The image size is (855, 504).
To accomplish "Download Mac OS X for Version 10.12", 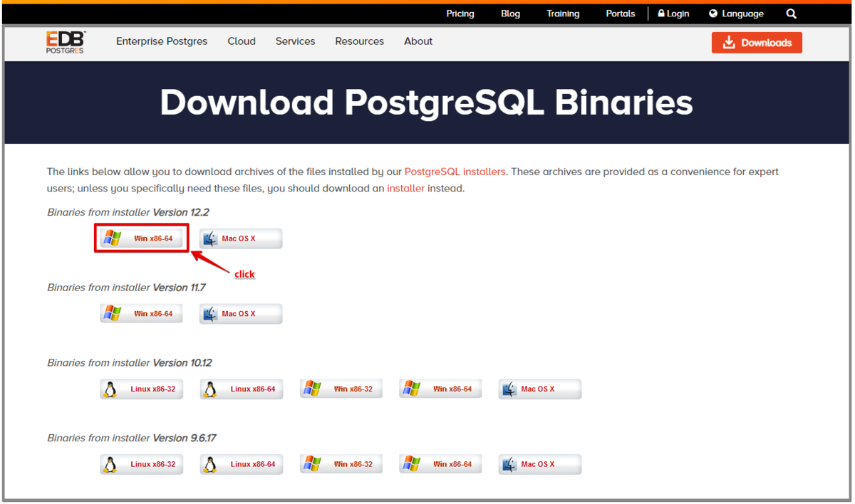I will (x=540, y=389).
